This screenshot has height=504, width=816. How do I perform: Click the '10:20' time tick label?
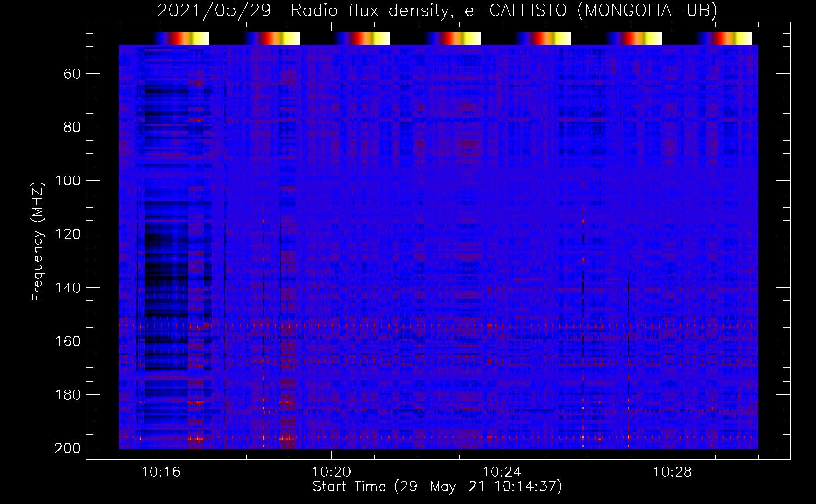331,472
